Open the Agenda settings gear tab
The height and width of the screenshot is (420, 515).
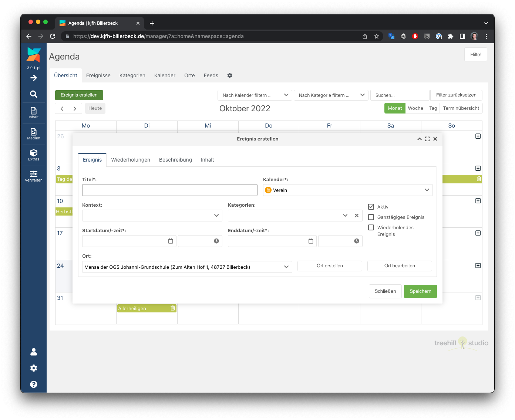(x=230, y=75)
